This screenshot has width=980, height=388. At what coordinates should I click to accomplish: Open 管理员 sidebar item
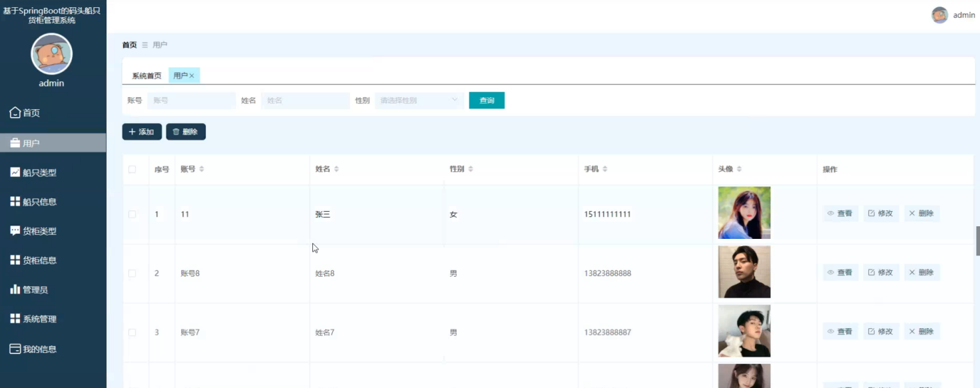click(x=53, y=290)
